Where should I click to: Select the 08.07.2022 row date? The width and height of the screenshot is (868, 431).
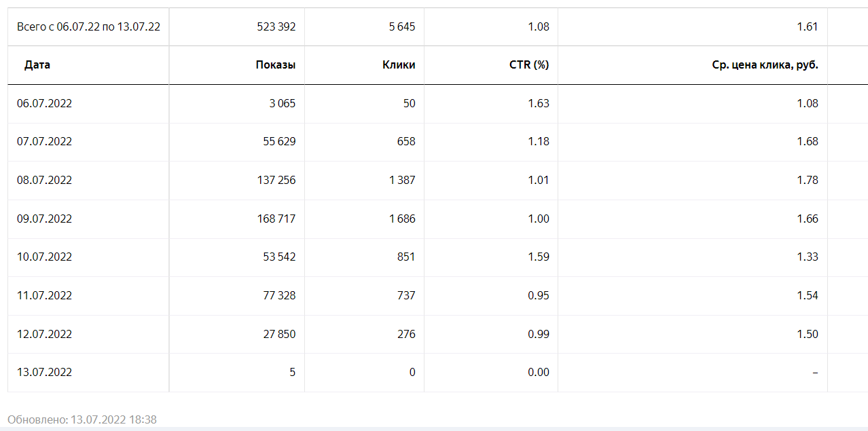point(44,181)
